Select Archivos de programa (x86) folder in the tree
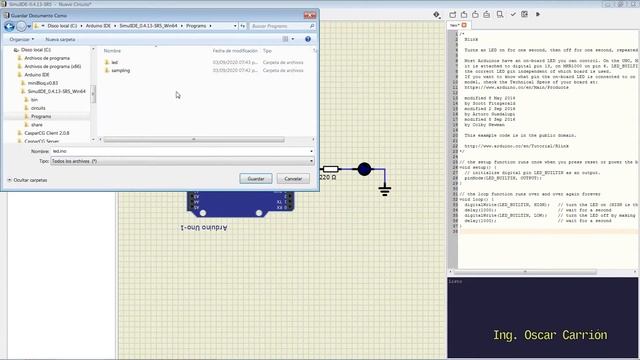Screen dimensions: 640x360 (53, 66)
